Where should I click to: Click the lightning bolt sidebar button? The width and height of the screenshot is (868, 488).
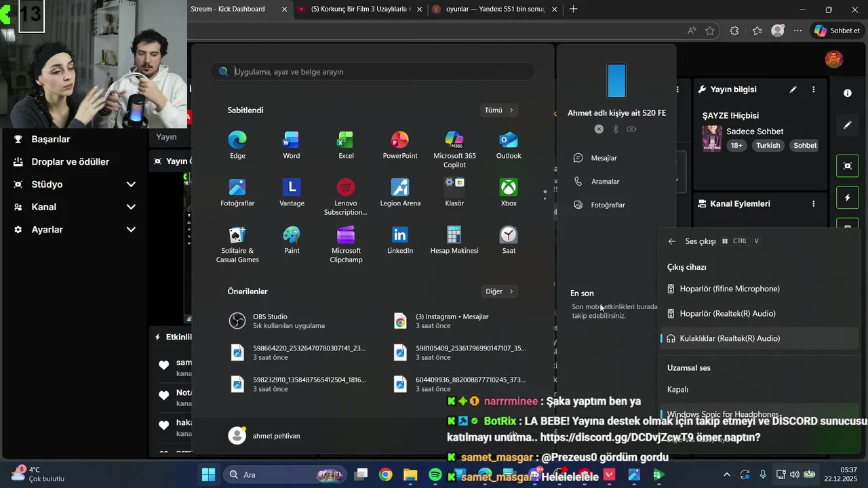pos(848,198)
